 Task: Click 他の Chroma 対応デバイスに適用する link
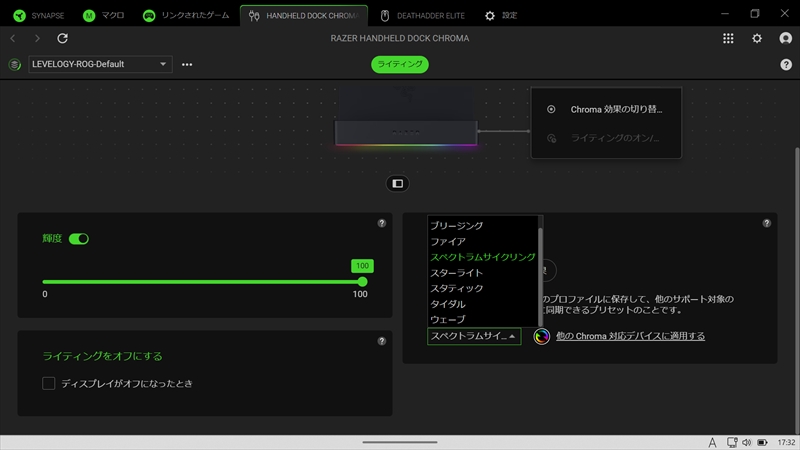(630, 337)
